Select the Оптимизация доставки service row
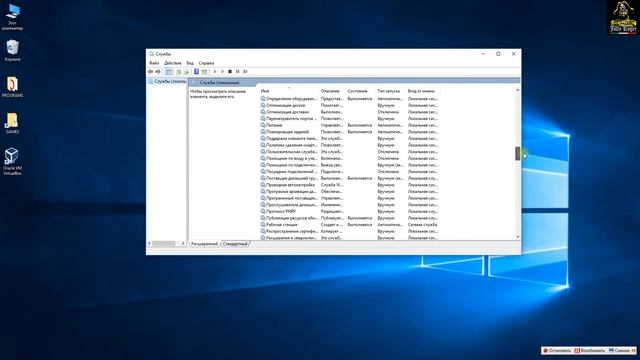The image size is (640, 360). point(349,112)
